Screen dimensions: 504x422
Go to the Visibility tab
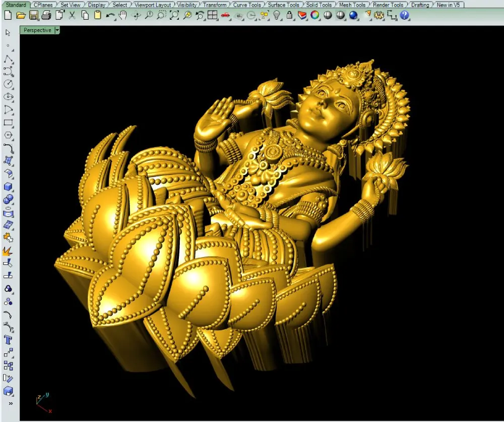point(187,5)
